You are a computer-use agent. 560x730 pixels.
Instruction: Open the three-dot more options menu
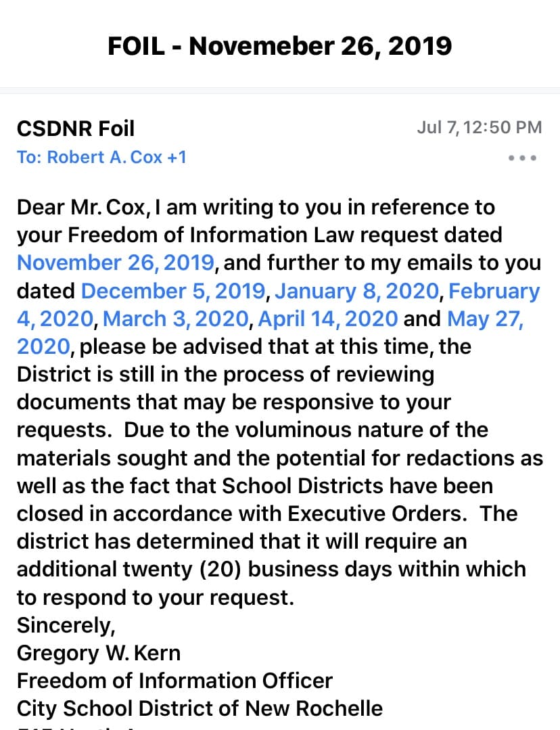pyautogui.click(x=523, y=158)
